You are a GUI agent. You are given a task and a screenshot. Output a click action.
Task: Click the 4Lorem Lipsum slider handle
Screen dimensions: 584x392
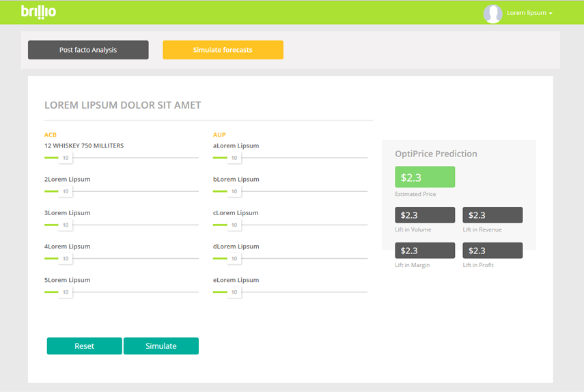click(66, 259)
